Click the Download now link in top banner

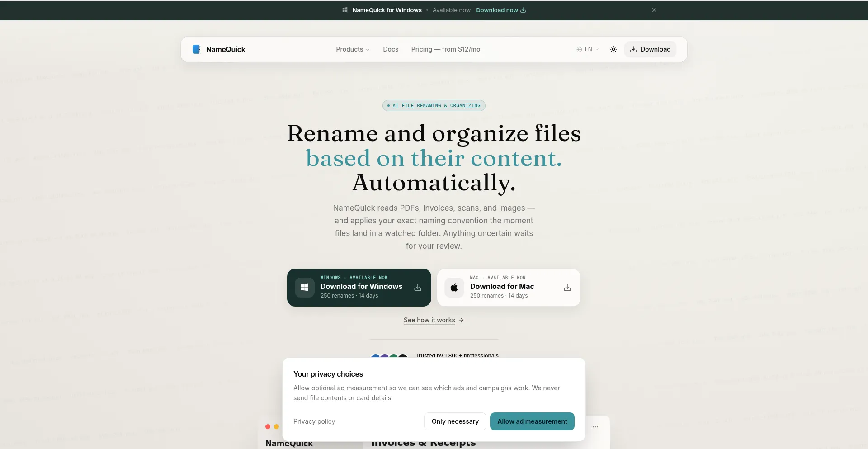click(x=501, y=10)
